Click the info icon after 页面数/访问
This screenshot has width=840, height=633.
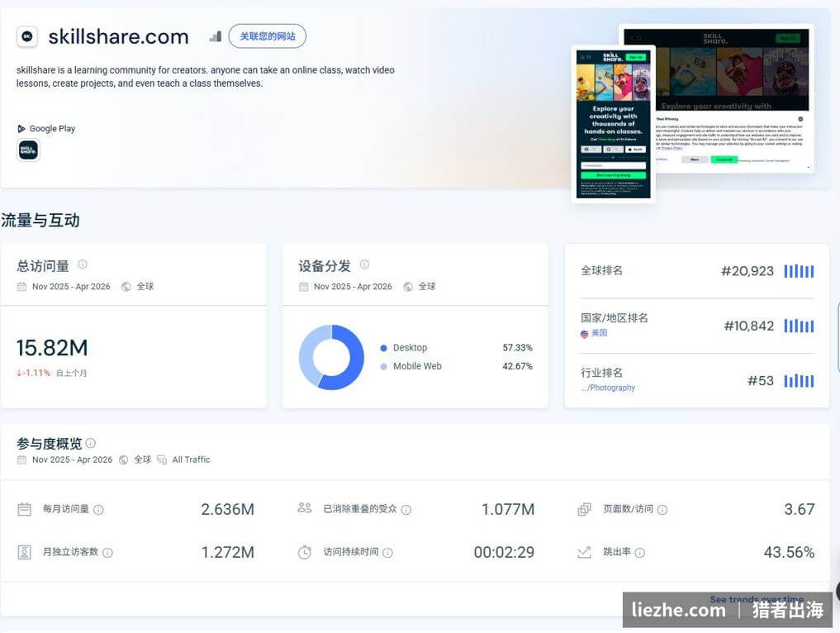coord(662,510)
